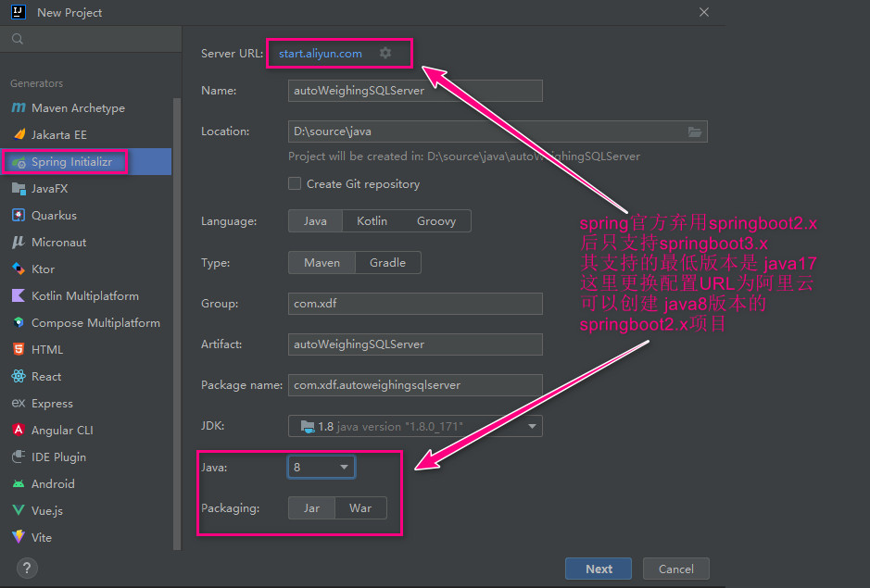Click the HTML generator icon
Image resolution: width=870 pixels, height=588 pixels.
[x=19, y=349]
